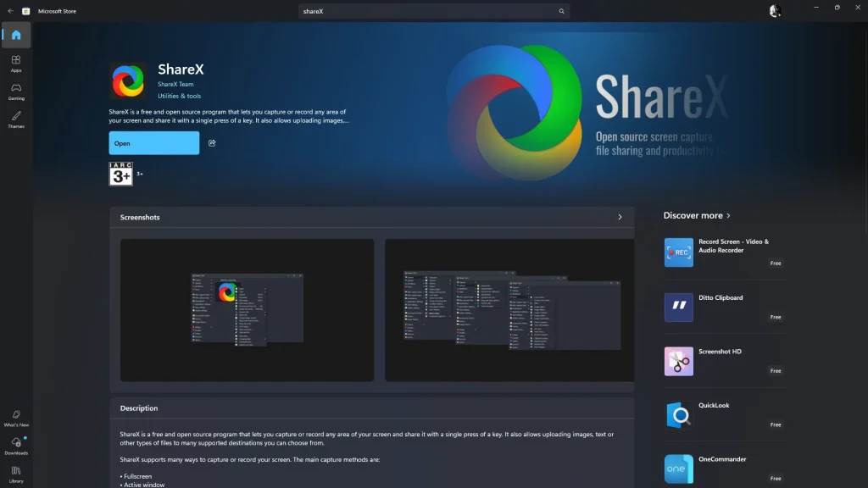Click Record Screen - Video & Audio Recorder title
868x488 pixels.
click(x=733, y=247)
